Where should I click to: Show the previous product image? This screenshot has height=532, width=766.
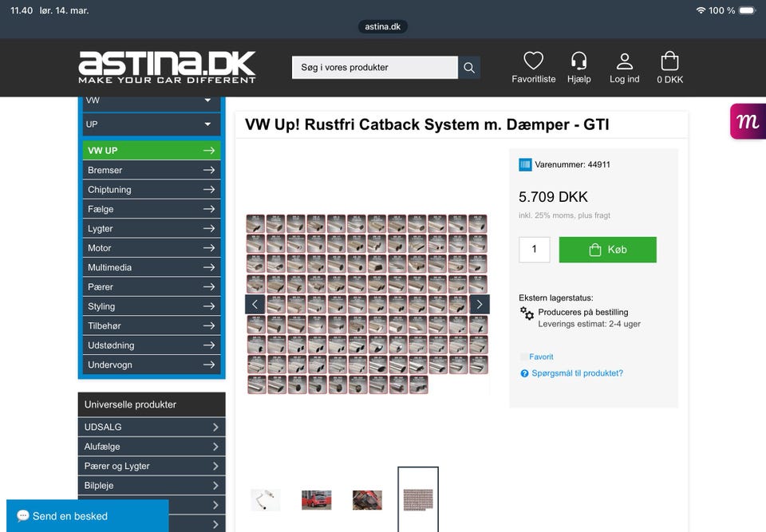click(255, 305)
